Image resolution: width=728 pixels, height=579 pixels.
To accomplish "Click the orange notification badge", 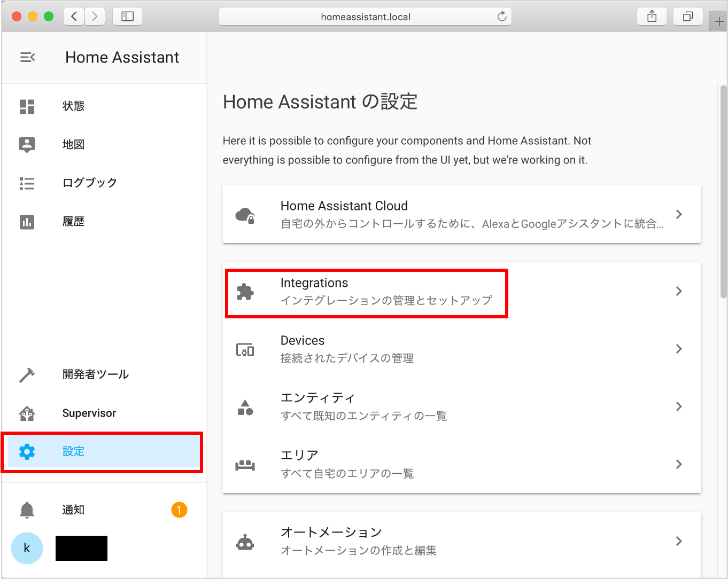I will click(179, 510).
